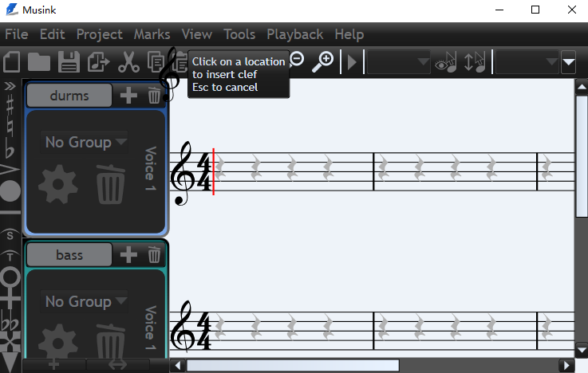Select the sharp accidental in left sidebar

tap(10, 108)
